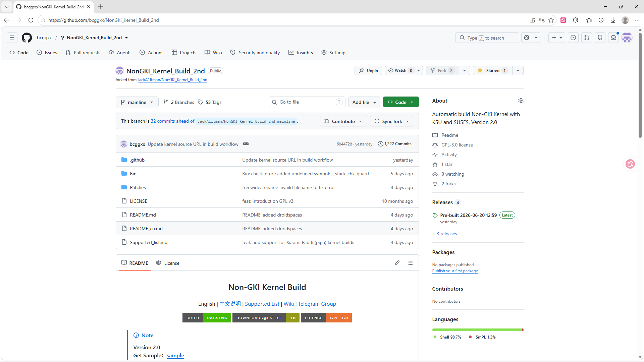Open browser profile icon
Viewport: 644px width, 362px height.
[625, 20]
